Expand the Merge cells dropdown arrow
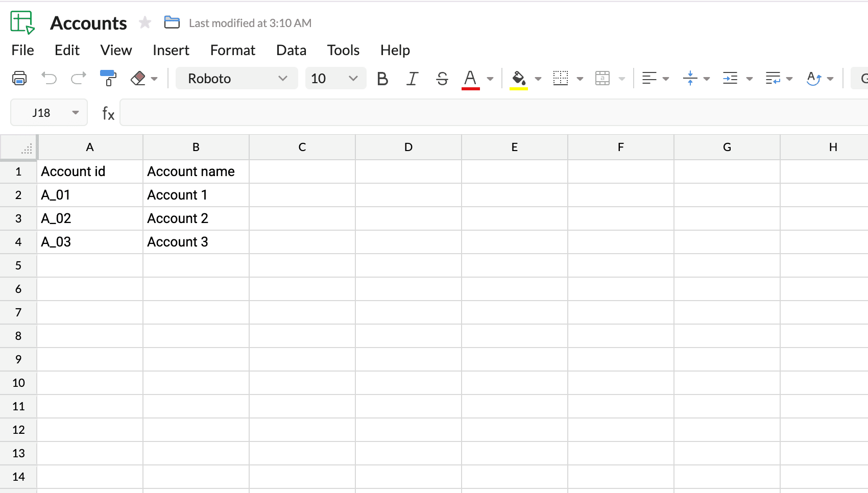Screen dimensions: 868x493 [x=622, y=79]
